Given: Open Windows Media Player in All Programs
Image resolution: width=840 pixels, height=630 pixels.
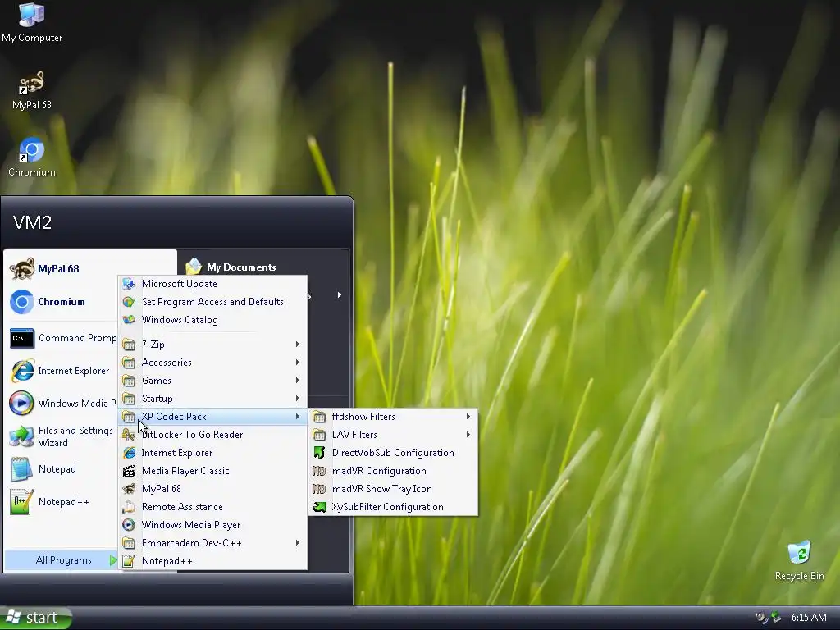Looking at the screenshot, I should tap(212, 525).
